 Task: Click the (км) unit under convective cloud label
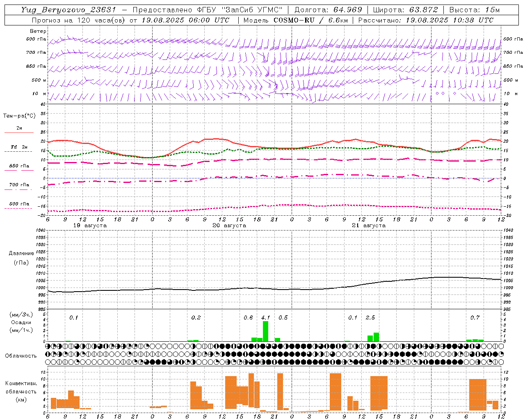point(21,399)
